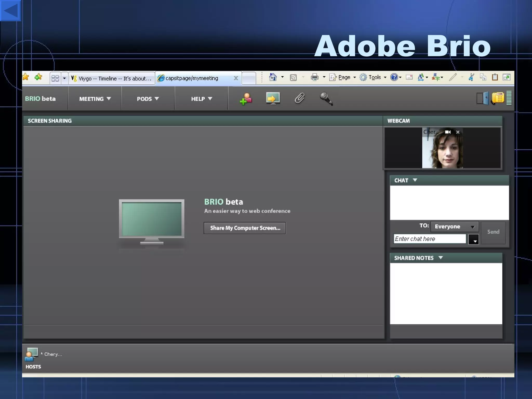Click Share My Computer Screen button

click(x=245, y=228)
